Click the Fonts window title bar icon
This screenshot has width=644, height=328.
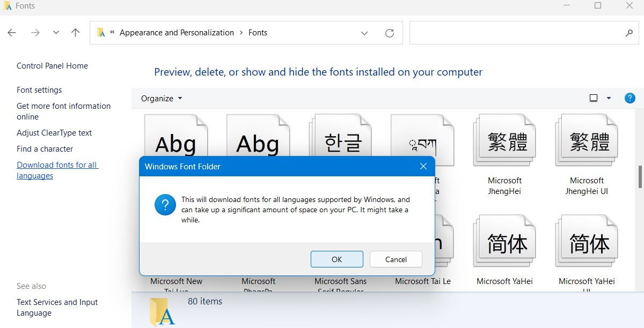[x=8, y=6]
